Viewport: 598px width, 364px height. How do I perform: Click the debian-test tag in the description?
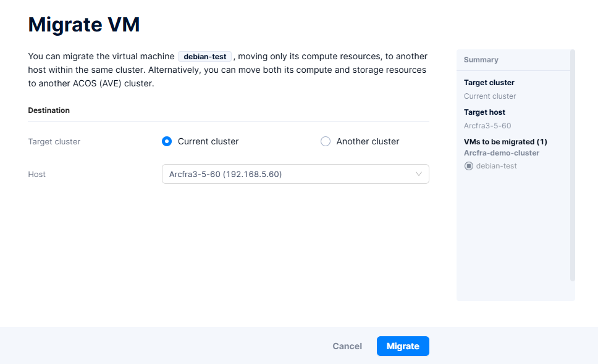tap(205, 57)
